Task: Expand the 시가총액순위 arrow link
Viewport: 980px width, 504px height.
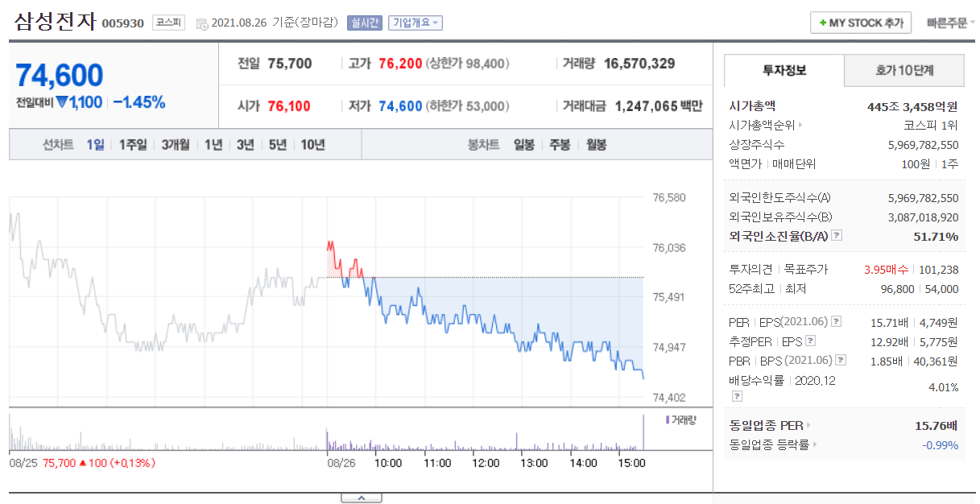Action: click(800, 126)
